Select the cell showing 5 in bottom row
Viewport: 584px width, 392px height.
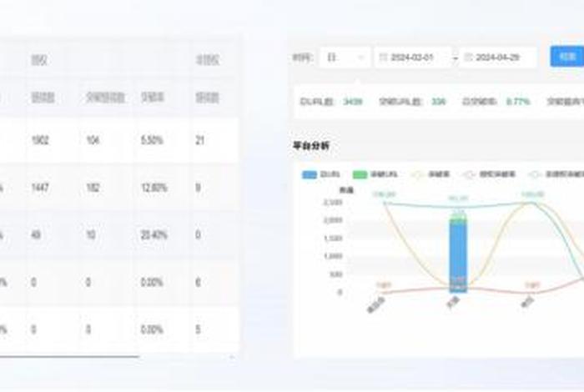pos(199,329)
